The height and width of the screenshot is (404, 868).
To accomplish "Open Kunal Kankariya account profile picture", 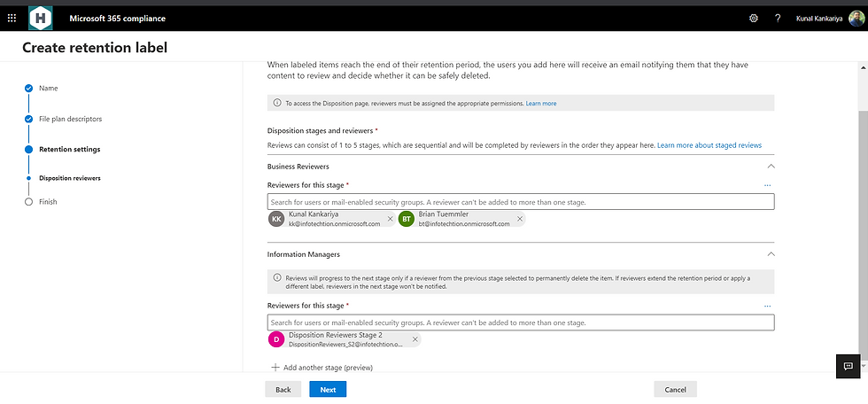I will tap(856, 19).
